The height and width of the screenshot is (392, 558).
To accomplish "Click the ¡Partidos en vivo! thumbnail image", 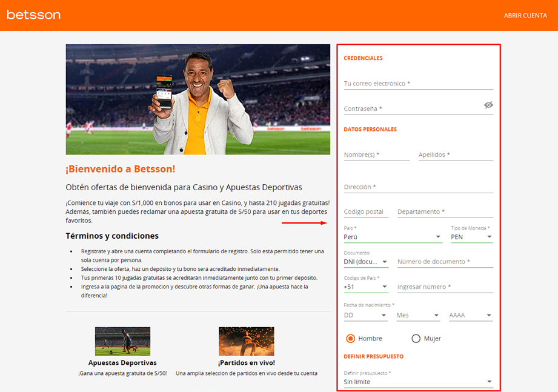I will pyautogui.click(x=246, y=341).
